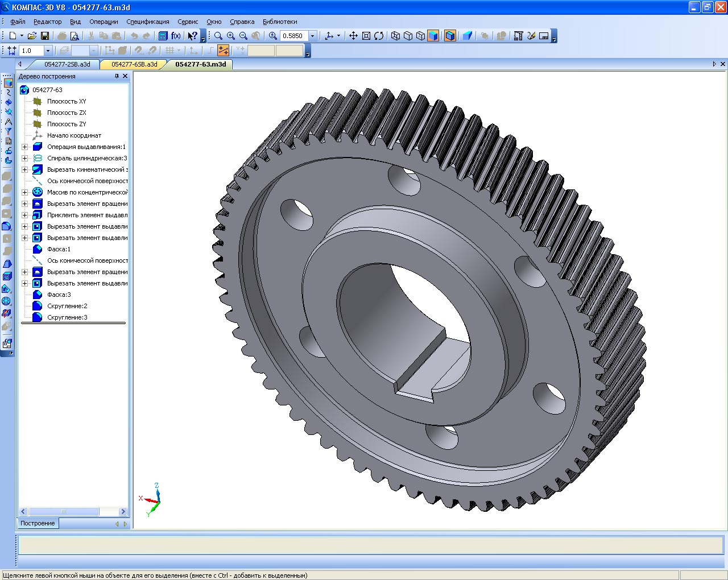Toggle shaded with edges display button
This screenshot has width=728, height=580.
pyautogui.click(x=450, y=36)
